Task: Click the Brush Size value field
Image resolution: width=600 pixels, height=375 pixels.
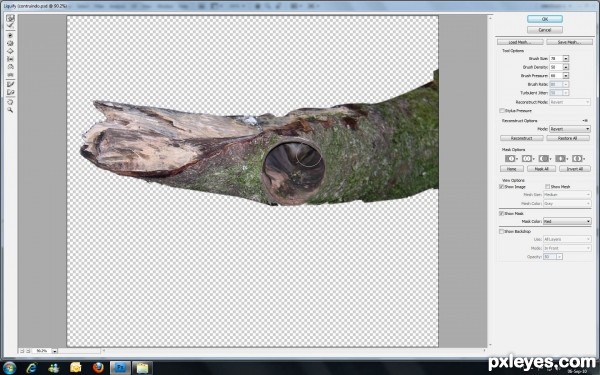Action: (x=556, y=59)
